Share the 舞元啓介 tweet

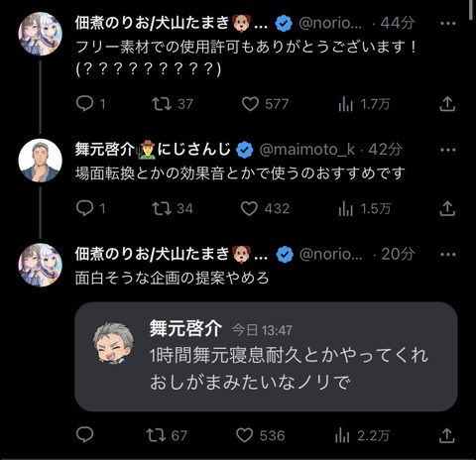[x=447, y=208]
